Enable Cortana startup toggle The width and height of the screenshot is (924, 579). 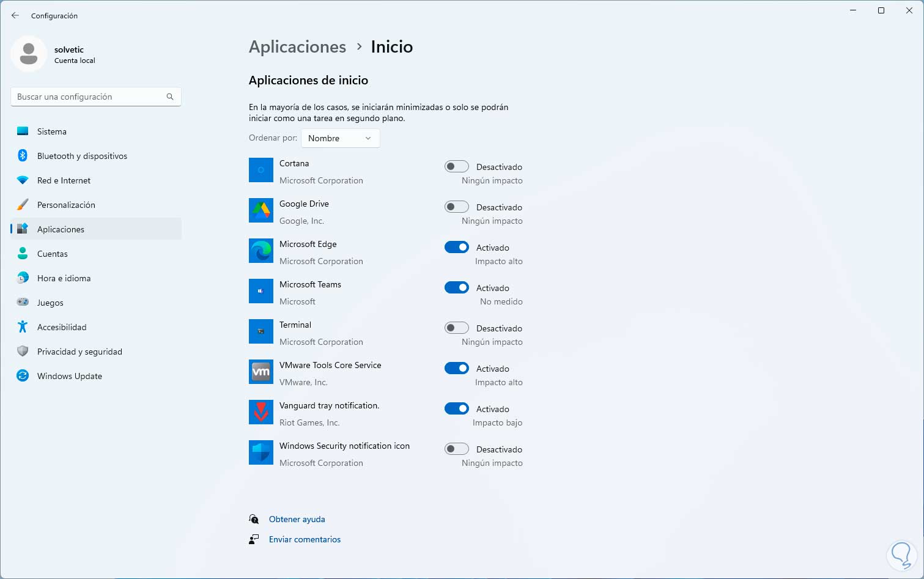tap(457, 166)
